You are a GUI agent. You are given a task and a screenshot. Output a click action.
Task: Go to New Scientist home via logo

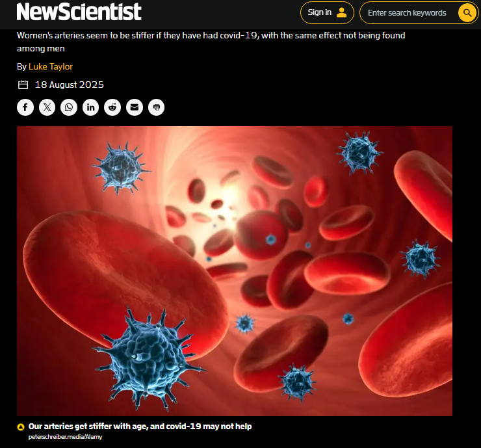tap(79, 12)
